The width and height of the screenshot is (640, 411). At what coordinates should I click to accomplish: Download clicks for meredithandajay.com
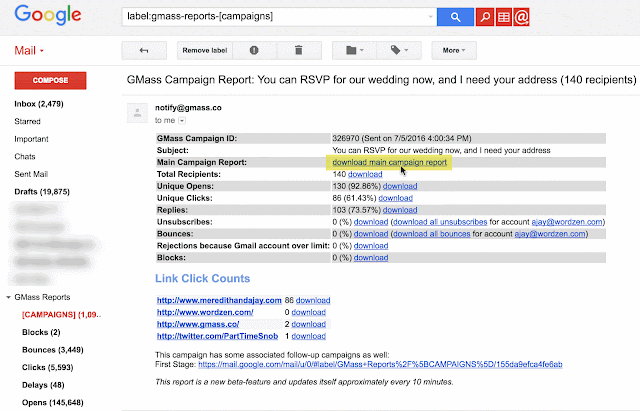[x=313, y=300]
